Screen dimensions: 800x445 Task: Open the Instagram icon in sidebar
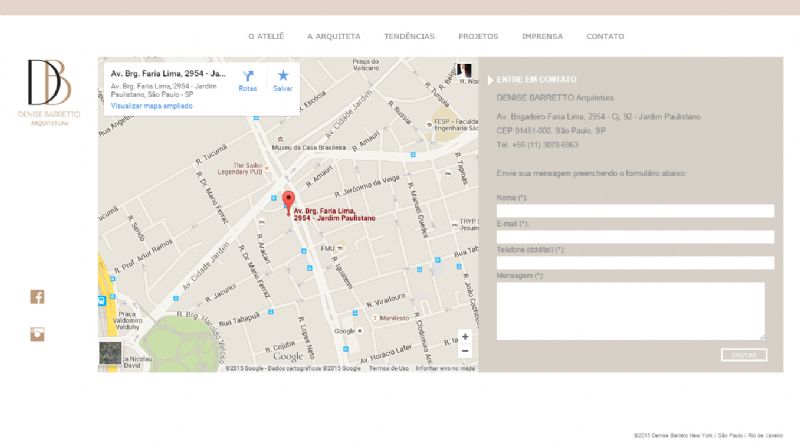coord(37,334)
